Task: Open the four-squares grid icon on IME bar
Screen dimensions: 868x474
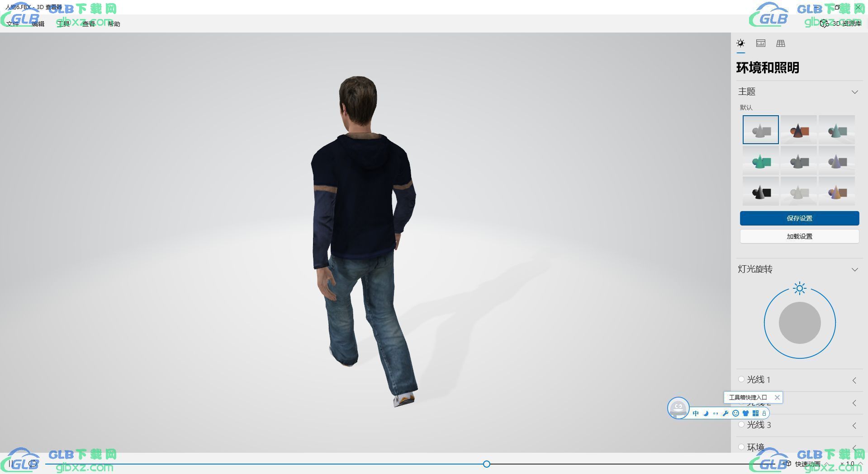Action: coord(755,413)
